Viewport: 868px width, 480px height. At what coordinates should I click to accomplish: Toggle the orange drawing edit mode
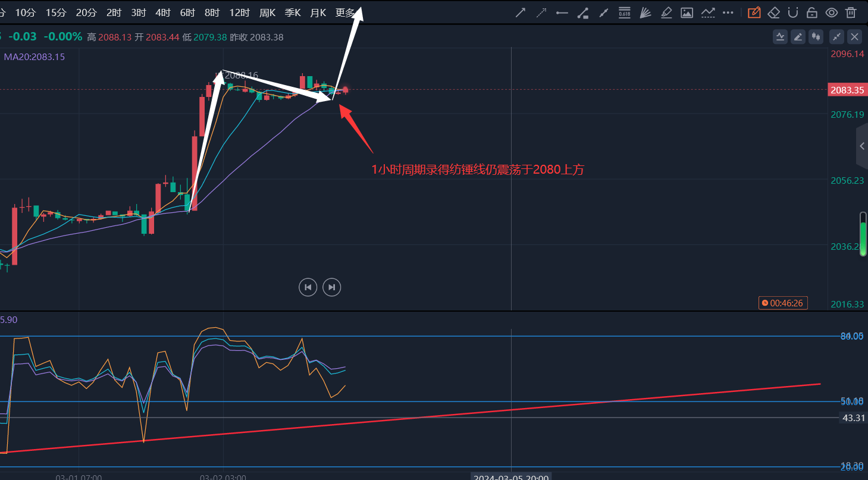point(754,12)
